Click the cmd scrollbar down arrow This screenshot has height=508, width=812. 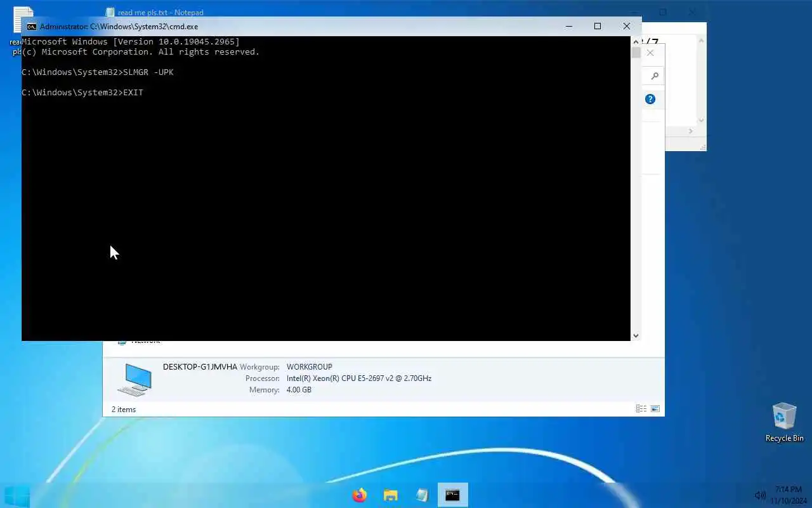[636, 335]
